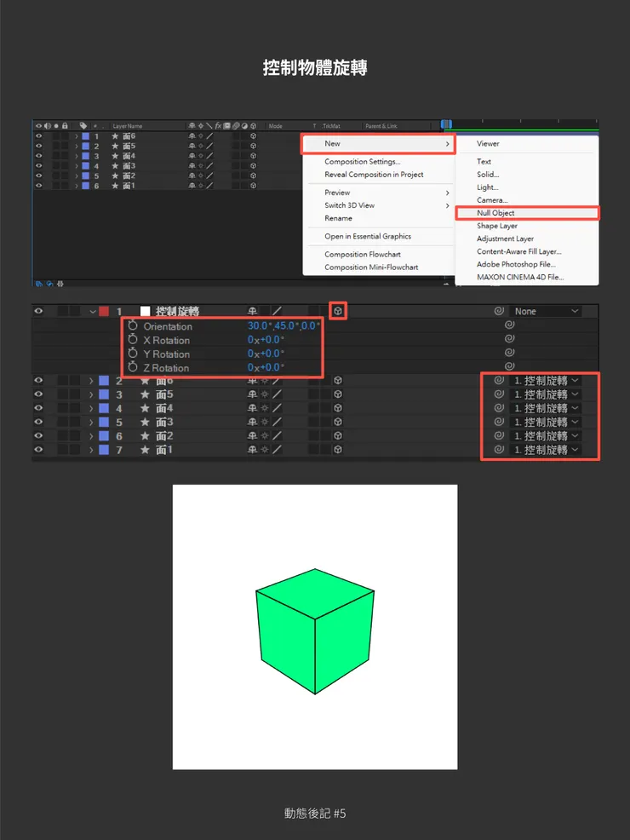Click the shy switch on 面3 layer 5

pyautogui.click(x=252, y=423)
